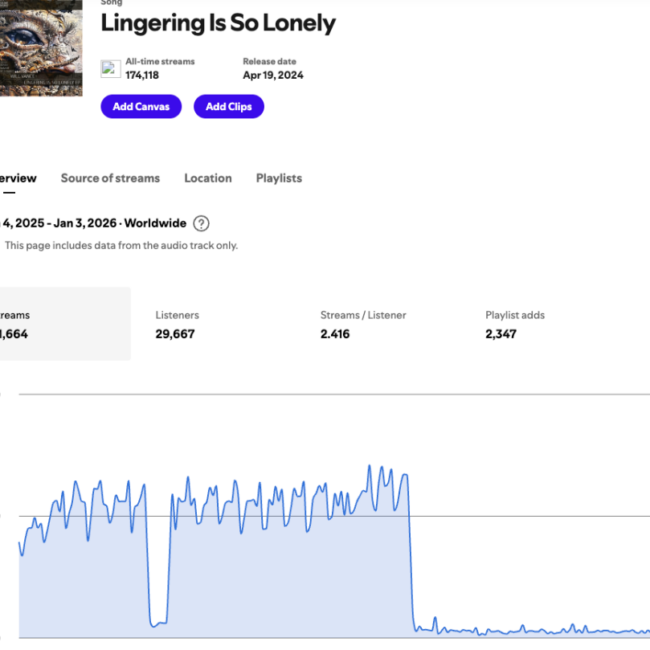The width and height of the screenshot is (650, 650).
Task: Open the date range and Worldwide filter
Action: (93, 223)
